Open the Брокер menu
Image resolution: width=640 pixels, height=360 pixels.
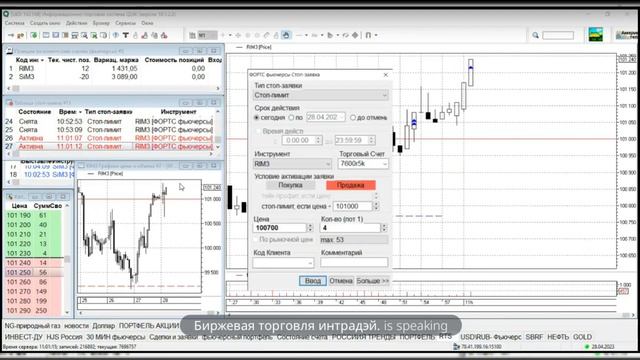click(101, 23)
